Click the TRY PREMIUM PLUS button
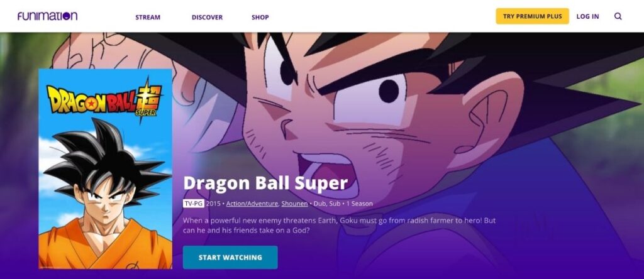The width and height of the screenshot is (644, 279). coord(532,16)
